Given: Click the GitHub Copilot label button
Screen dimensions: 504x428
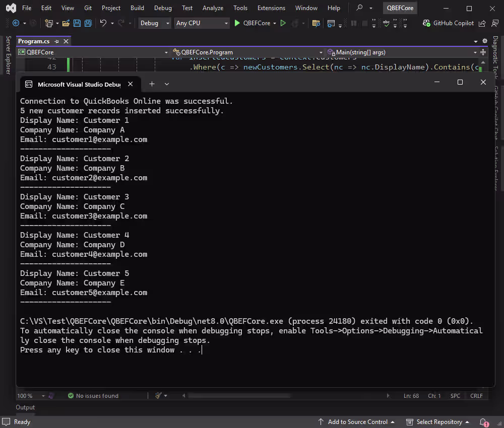Looking at the screenshot, I should 453,23.
